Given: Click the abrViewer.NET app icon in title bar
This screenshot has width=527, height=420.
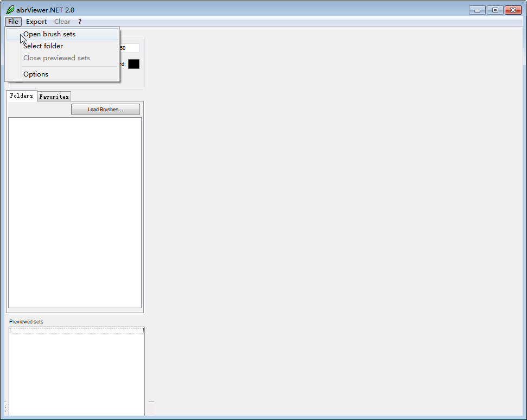Looking at the screenshot, I should point(10,10).
